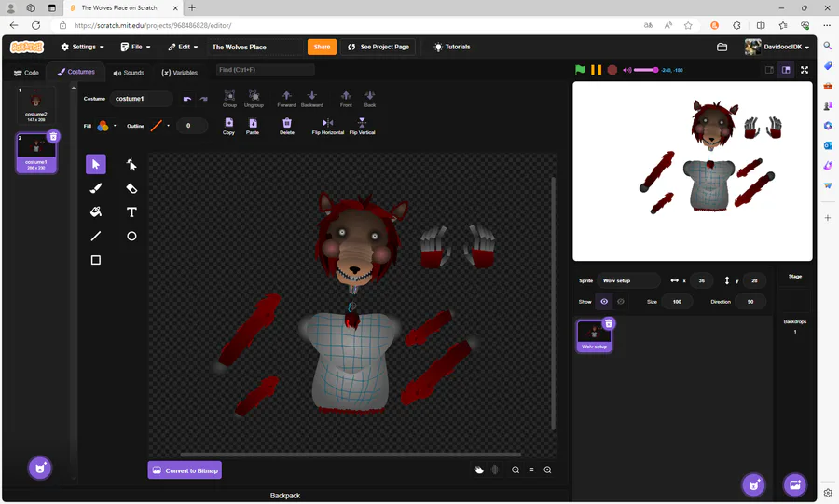Click the pause button
839x504 pixels.
596,70
